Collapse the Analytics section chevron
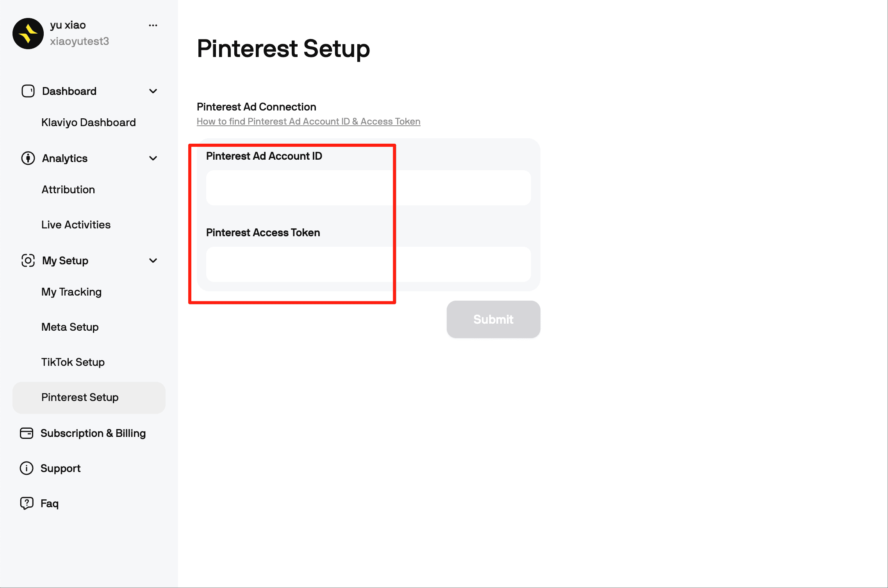The image size is (888, 588). point(153,158)
